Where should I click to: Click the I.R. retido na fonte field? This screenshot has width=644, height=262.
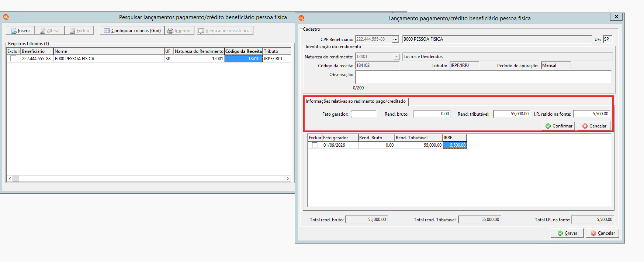(x=591, y=114)
